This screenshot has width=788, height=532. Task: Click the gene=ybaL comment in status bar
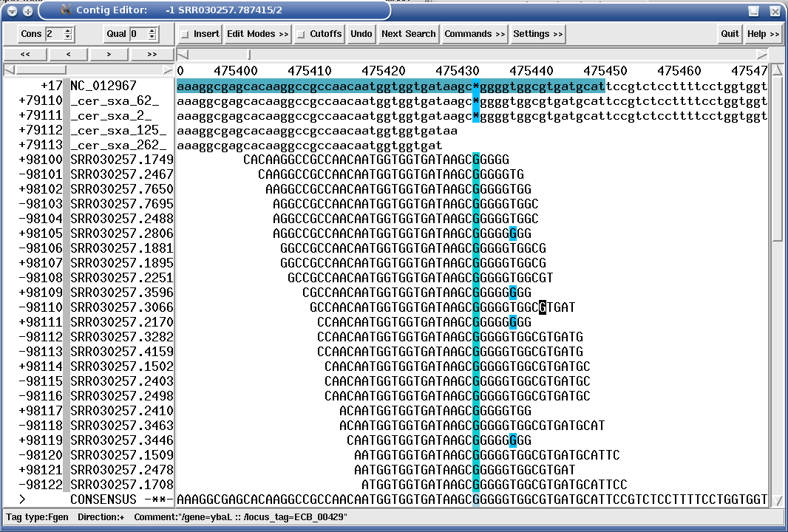pyautogui.click(x=241, y=517)
